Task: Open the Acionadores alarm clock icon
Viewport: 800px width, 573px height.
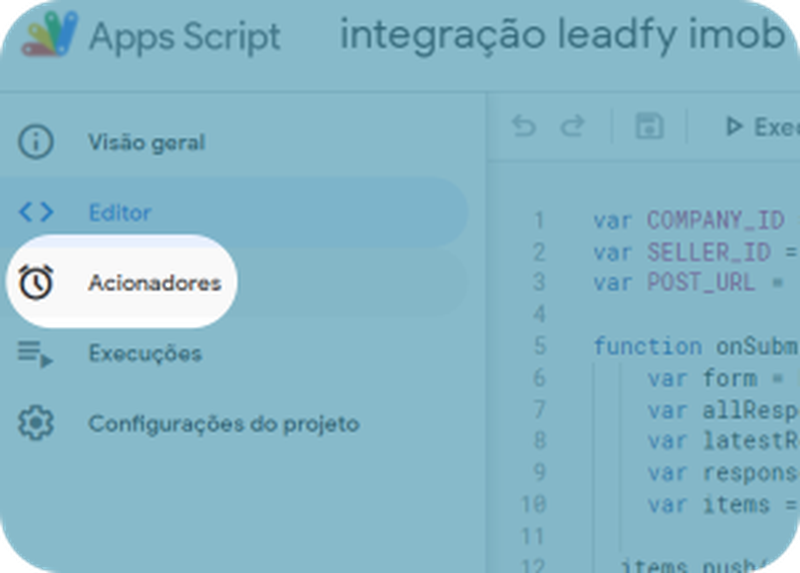Action: click(x=36, y=282)
